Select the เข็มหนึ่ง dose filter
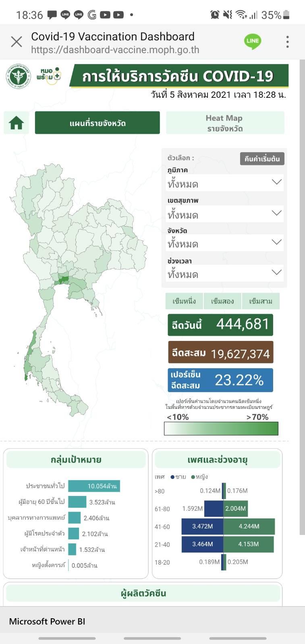This screenshot has width=305, height=644. coord(184,301)
